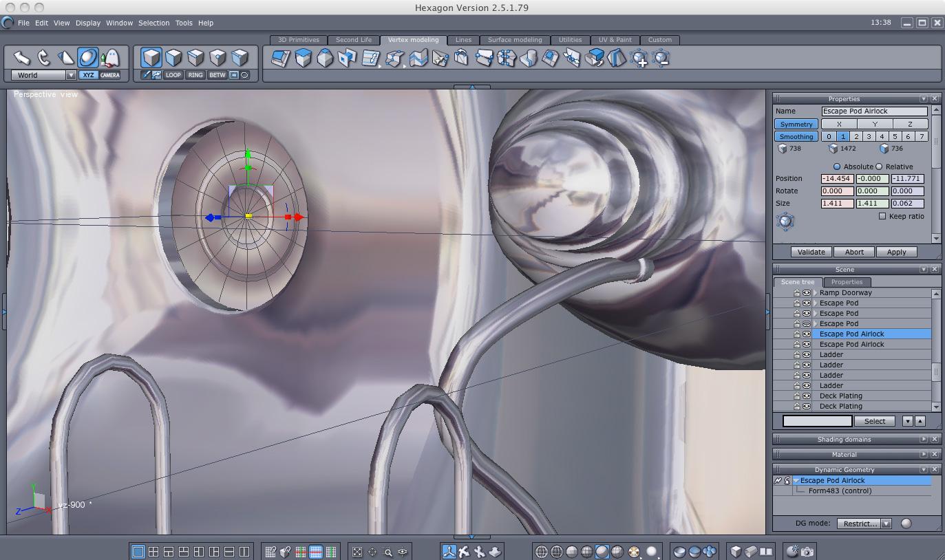The image size is (945, 560).
Task: Open the World coordinate dropdown
Action: (x=70, y=75)
